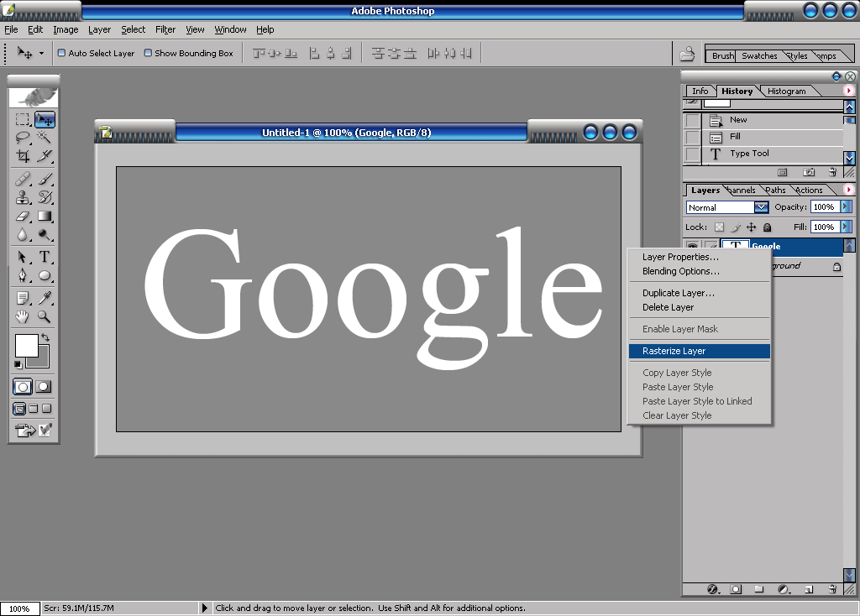Open the file browser toggle icon
This screenshot has height=616, width=860.
pos(687,54)
